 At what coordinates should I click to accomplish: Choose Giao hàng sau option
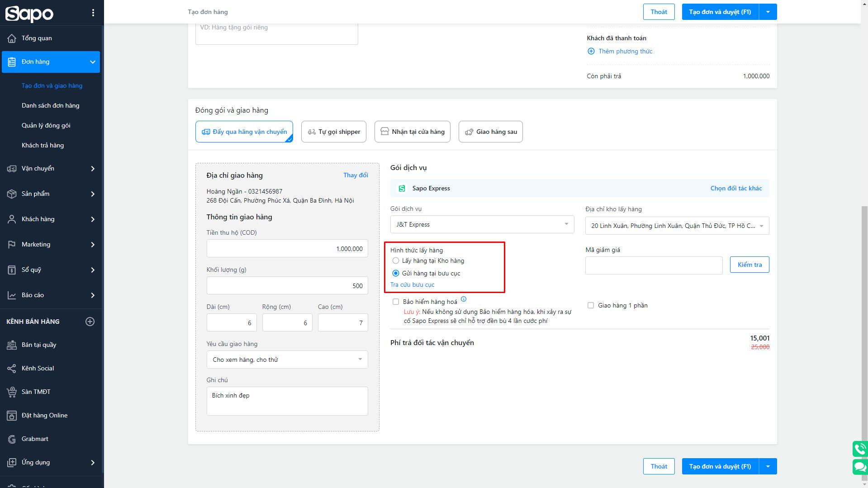coord(491,132)
